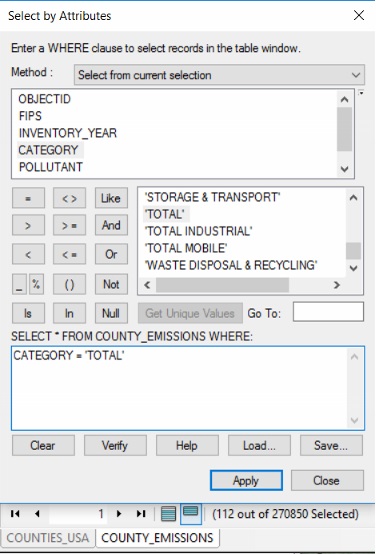
Task: Insert the equals operator
Action: point(28,198)
